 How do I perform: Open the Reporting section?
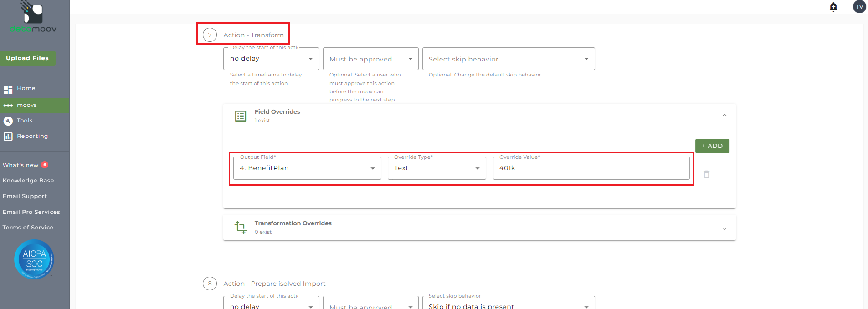tap(32, 136)
